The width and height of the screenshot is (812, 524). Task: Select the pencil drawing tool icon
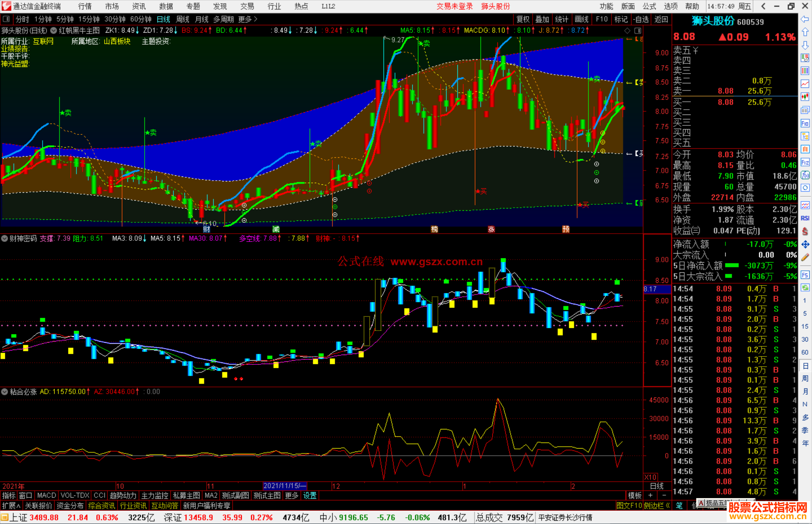805,257
